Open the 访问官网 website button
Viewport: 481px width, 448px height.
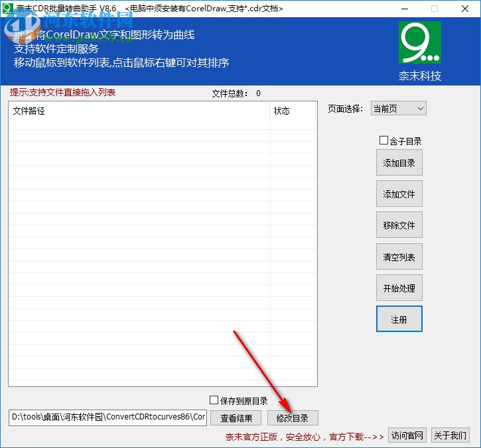pos(407,435)
